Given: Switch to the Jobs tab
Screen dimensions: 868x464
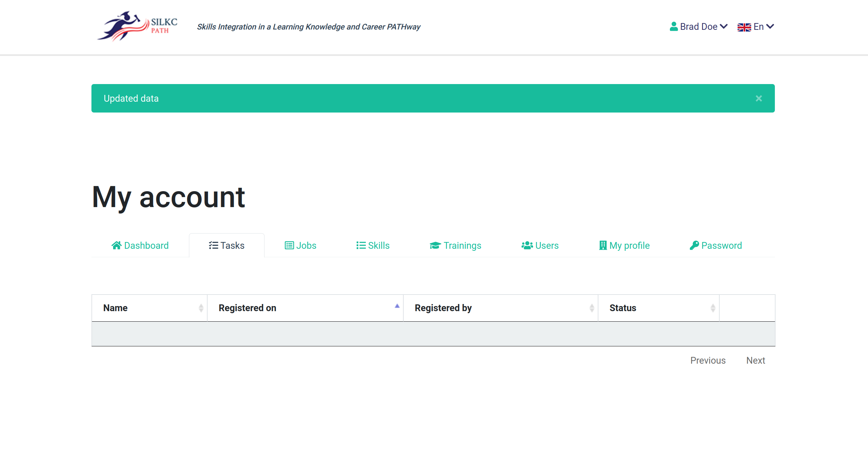Looking at the screenshot, I should [300, 245].
